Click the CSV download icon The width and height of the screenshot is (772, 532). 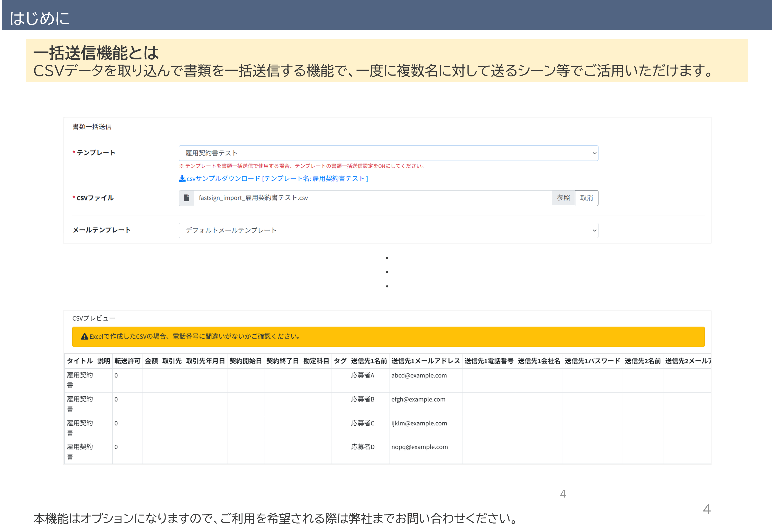182,179
